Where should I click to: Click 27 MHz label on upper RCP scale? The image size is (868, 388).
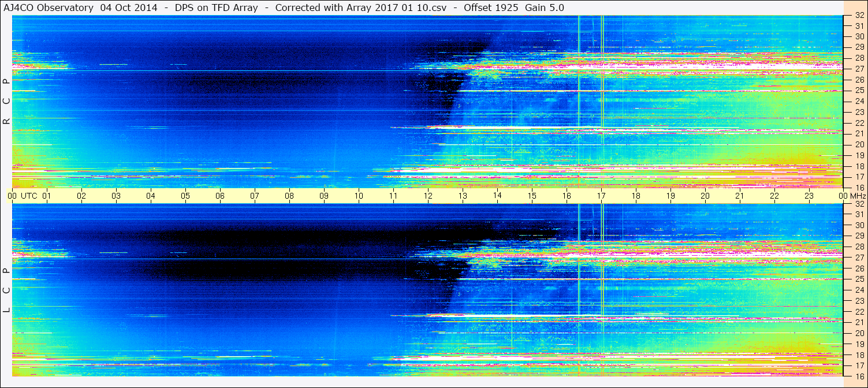pyautogui.click(x=859, y=69)
